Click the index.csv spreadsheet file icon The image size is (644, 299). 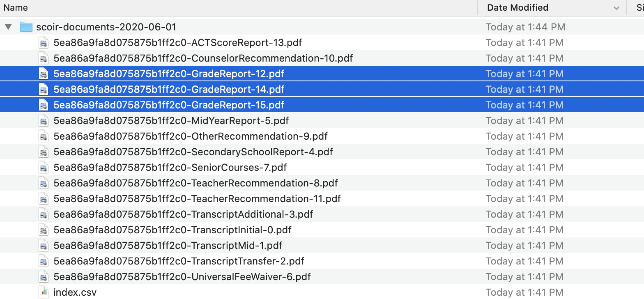[x=44, y=292]
